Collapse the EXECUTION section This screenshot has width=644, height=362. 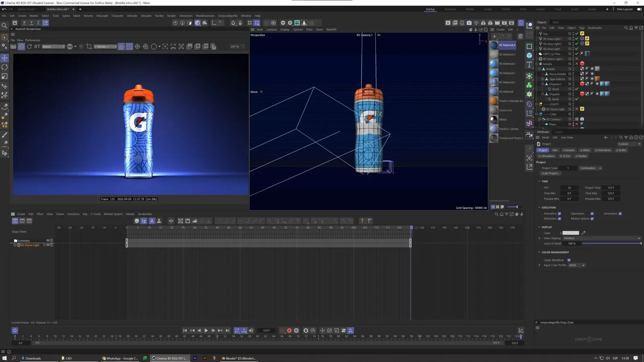click(x=539, y=208)
